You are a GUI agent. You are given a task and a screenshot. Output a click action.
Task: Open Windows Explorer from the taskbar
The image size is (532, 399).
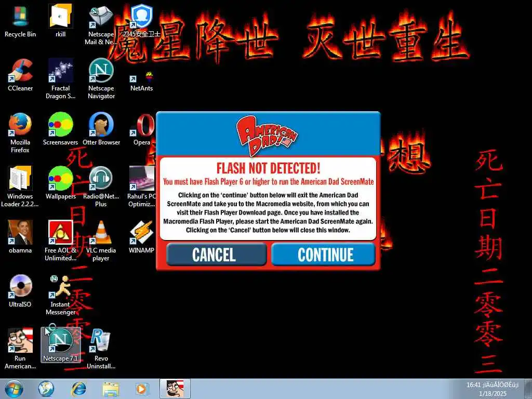pos(111,389)
